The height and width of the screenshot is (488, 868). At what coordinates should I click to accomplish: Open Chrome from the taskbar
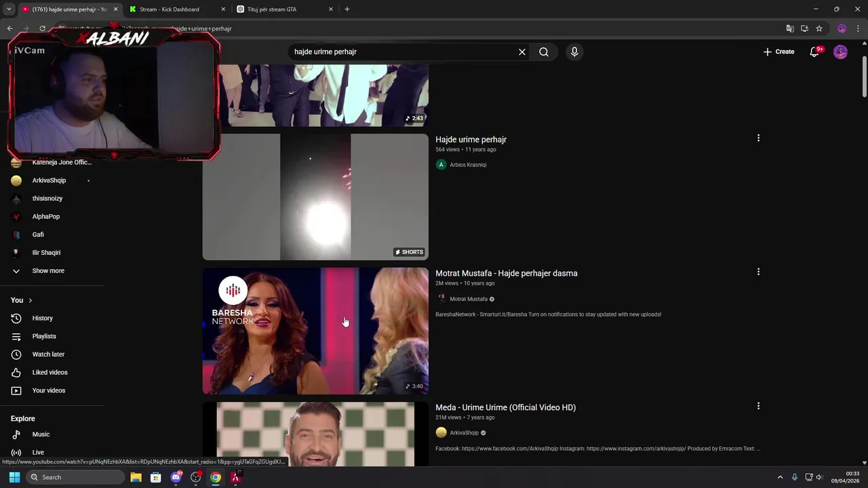tap(216, 477)
